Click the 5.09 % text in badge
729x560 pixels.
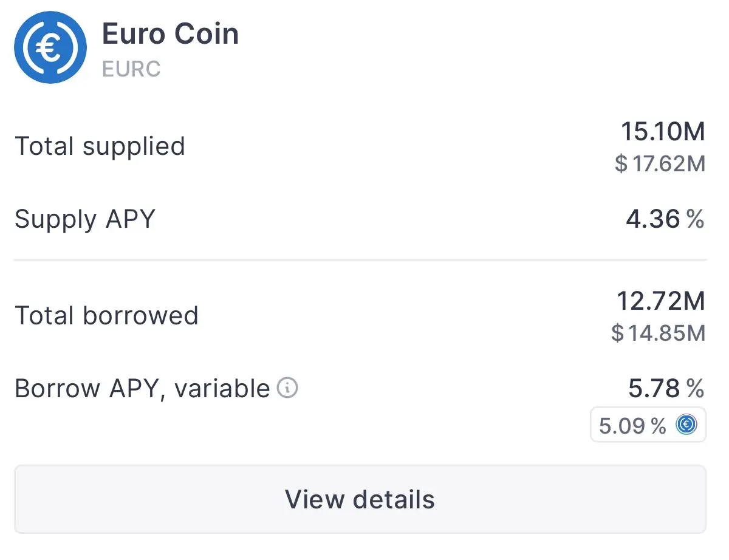pyautogui.click(x=632, y=425)
